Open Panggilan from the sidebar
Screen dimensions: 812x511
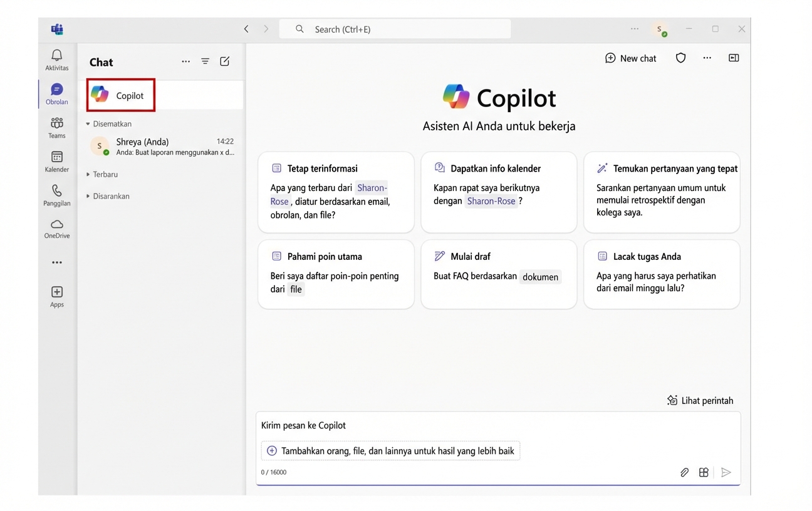(56, 195)
